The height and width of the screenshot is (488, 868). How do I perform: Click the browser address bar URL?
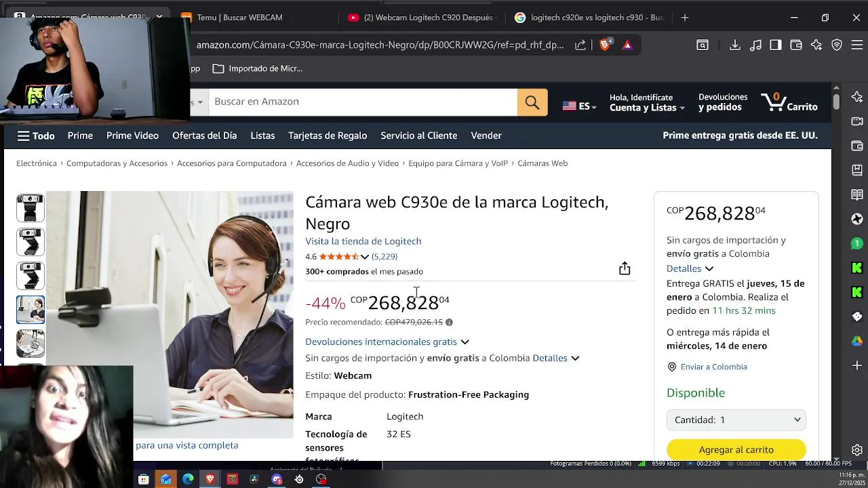pos(380,45)
